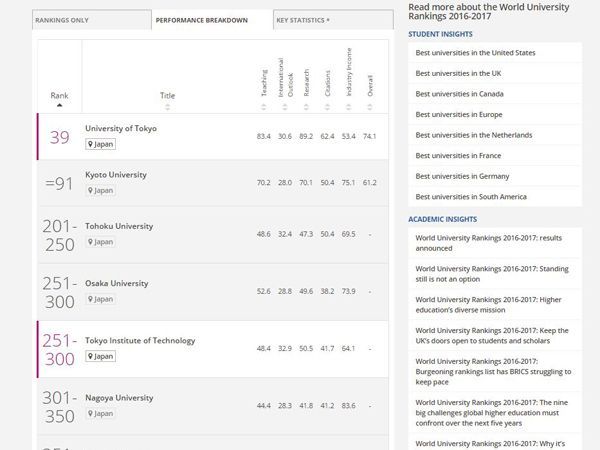Click Japan location tag under Osaka University
The image size is (600, 450).
coord(100,299)
